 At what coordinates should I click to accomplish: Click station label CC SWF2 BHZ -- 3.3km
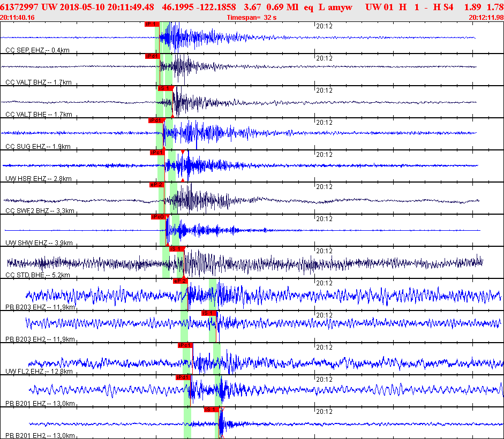(x=40, y=211)
